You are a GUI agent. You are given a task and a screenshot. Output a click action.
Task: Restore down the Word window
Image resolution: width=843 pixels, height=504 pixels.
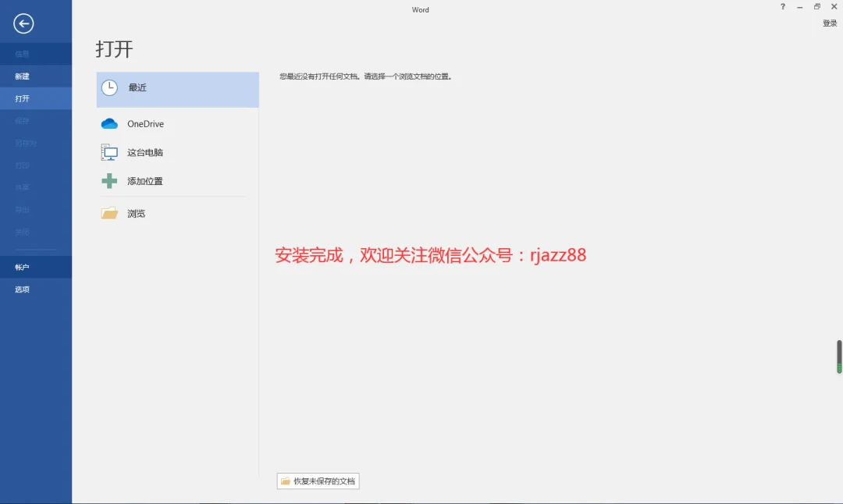[817, 7]
